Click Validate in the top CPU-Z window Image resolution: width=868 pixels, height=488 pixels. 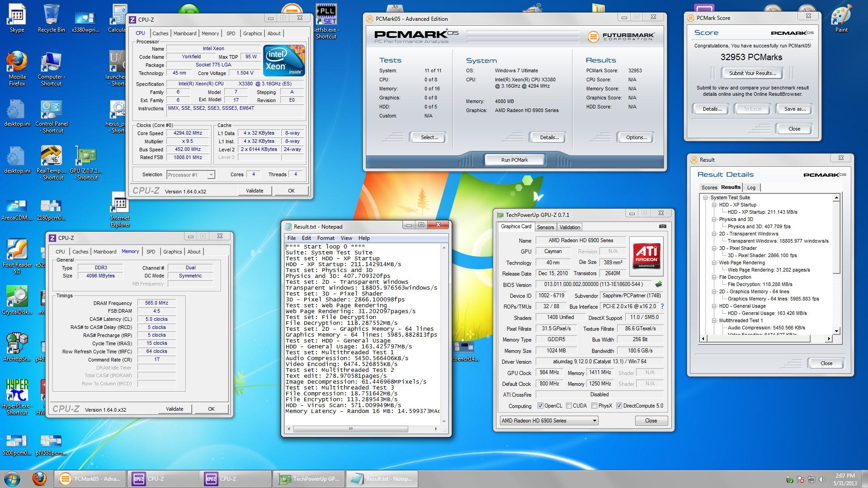tap(255, 191)
